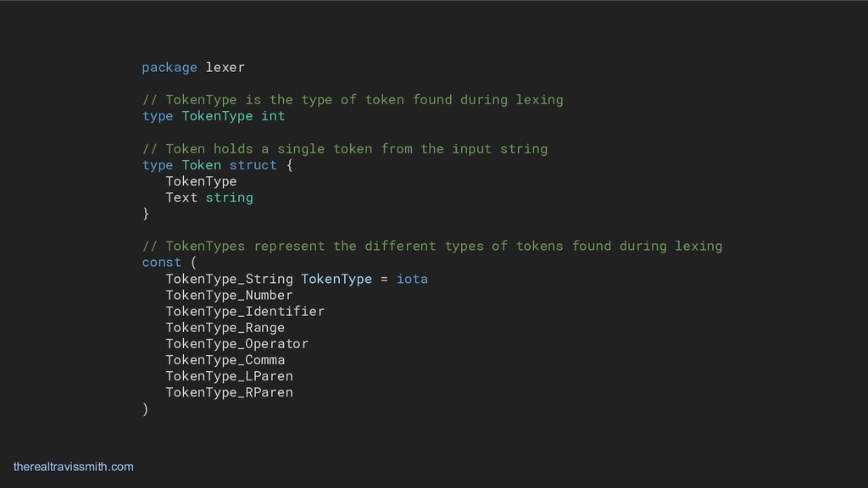The image size is (868, 488).
Task: Select the 'type TokenType int' line
Action: [213, 116]
